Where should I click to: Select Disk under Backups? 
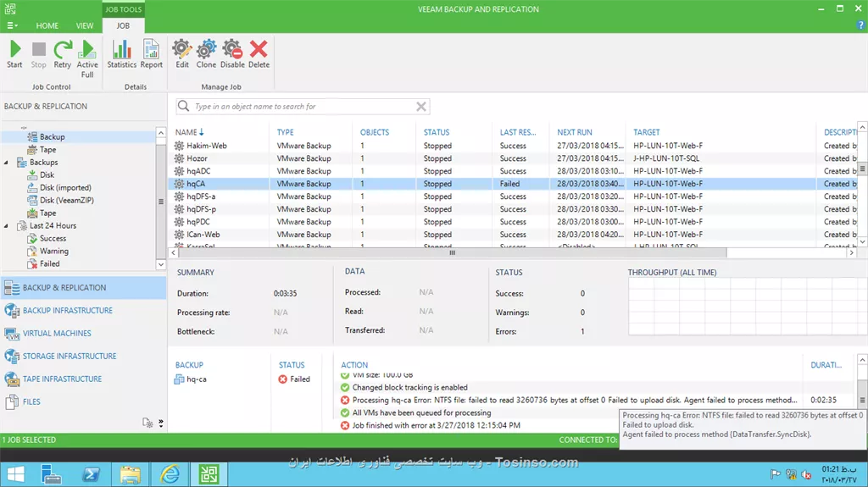pyautogui.click(x=47, y=174)
